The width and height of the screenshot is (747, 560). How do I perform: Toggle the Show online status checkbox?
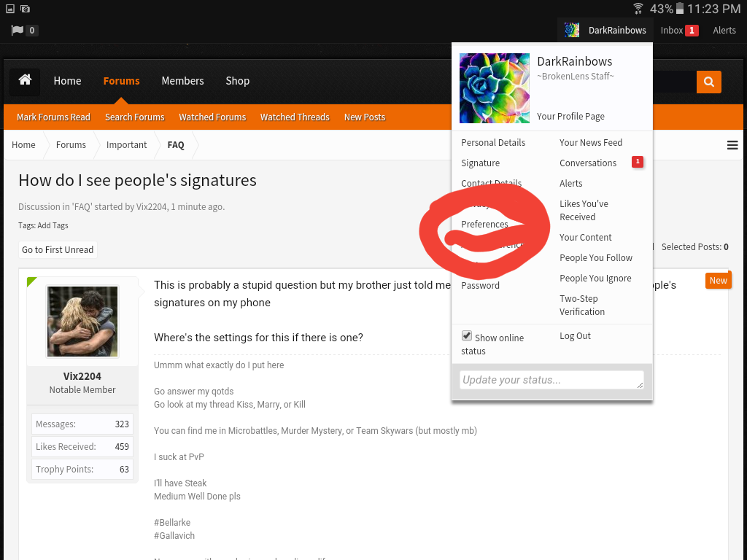(466, 335)
